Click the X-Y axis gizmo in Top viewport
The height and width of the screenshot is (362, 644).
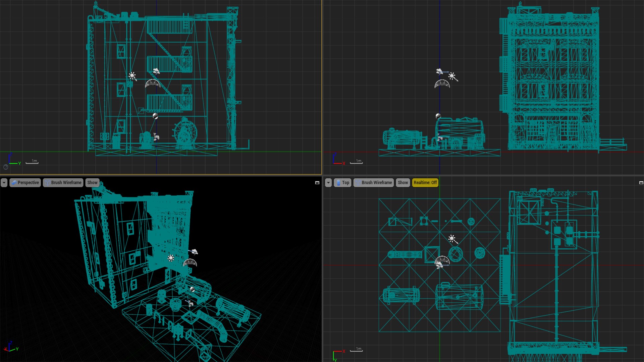click(339, 355)
